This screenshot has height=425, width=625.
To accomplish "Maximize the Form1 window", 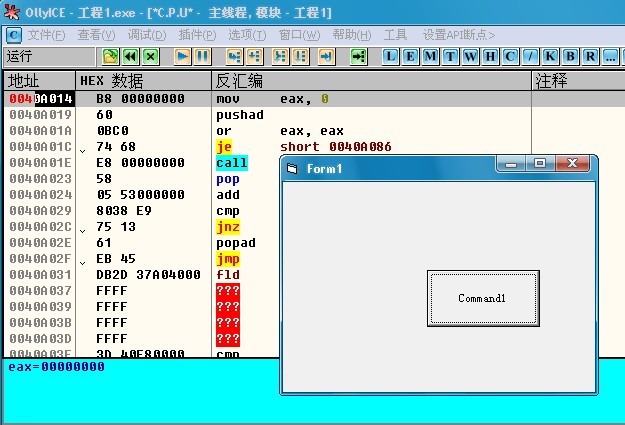I will 540,163.
